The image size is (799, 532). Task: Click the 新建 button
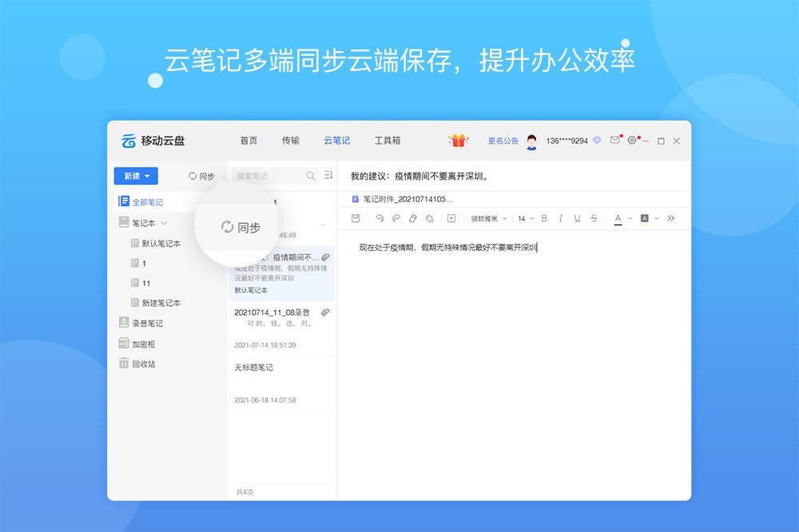pyautogui.click(x=136, y=176)
